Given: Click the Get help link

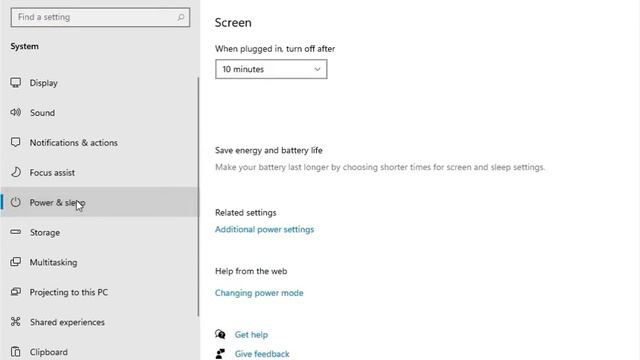Looking at the screenshot, I should pyautogui.click(x=251, y=334).
